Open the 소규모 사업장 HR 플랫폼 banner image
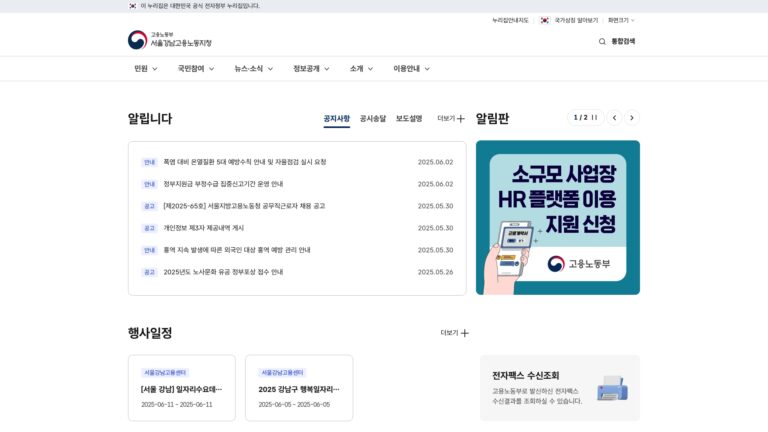768x432 pixels. coord(558,218)
